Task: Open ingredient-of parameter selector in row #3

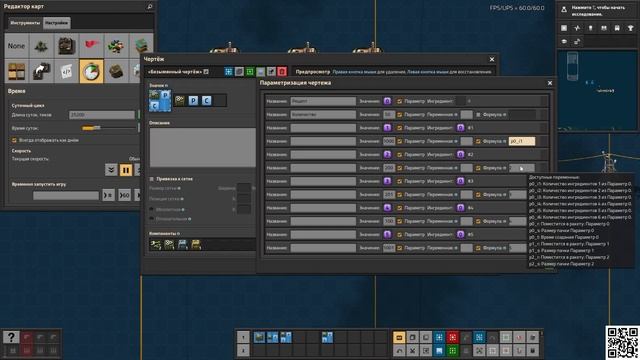Action: pyautogui.click(x=460, y=181)
